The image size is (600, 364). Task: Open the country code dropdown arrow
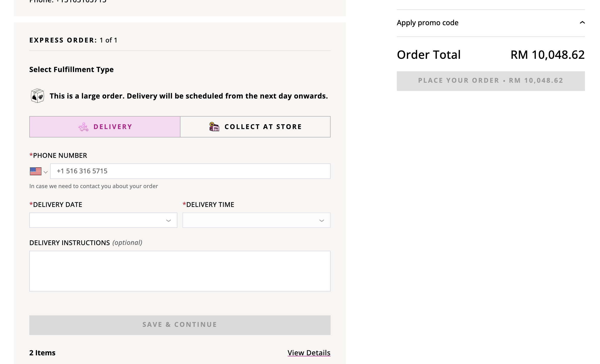tap(46, 172)
